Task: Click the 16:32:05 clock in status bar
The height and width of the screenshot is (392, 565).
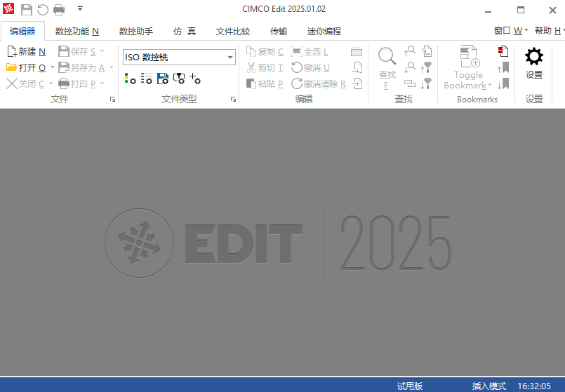Action: [534, 386]
